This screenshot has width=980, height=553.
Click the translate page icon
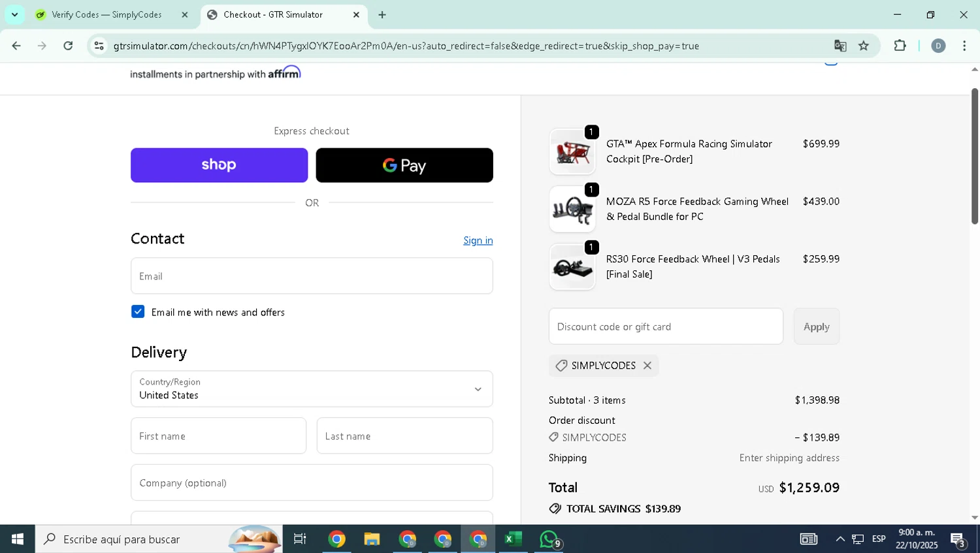pyautogui.click(x=840, y=46)
